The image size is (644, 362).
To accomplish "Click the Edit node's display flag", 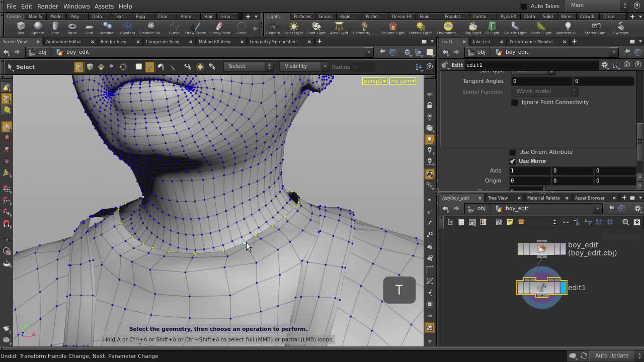I will pyautogui.click(x=562, y=288).
